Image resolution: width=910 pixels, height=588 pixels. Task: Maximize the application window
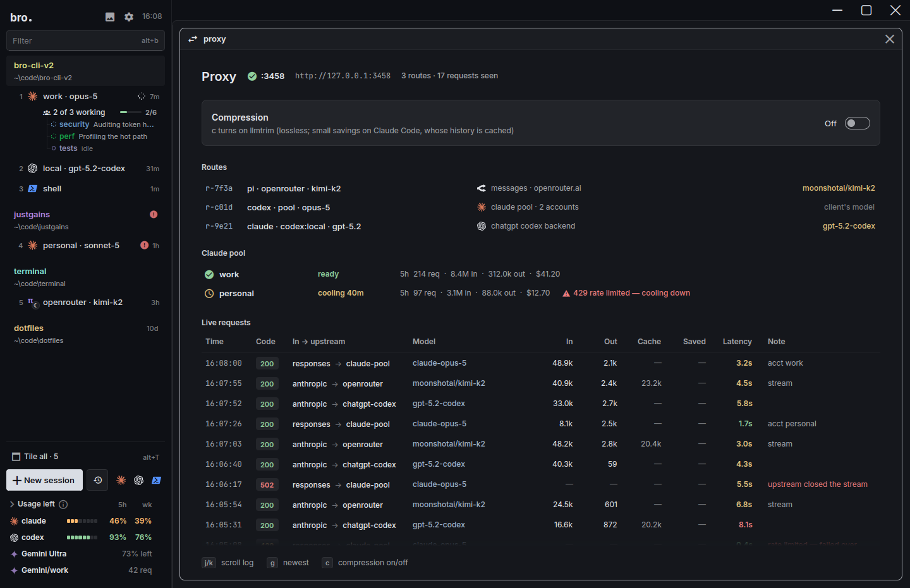pos(866,10)
